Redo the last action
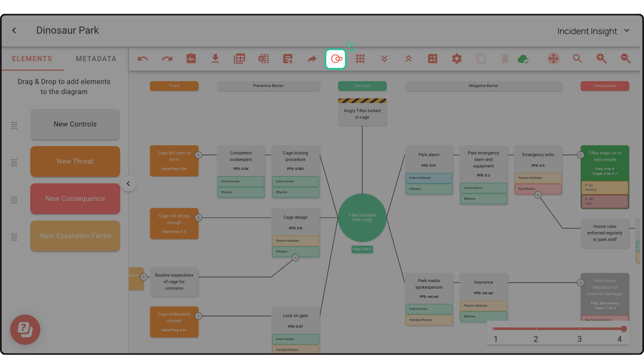The image size is (644, 362). tap(167, 59)
